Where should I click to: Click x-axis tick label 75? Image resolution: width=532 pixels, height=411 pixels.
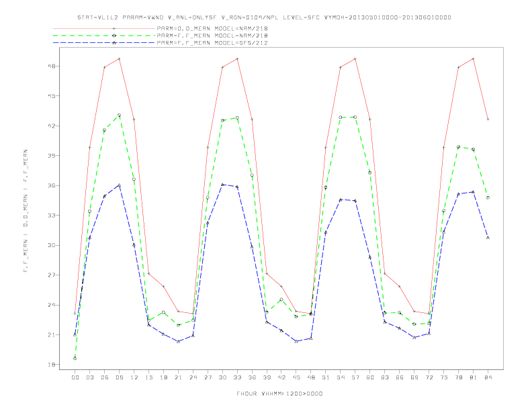[x=444, y=377]
